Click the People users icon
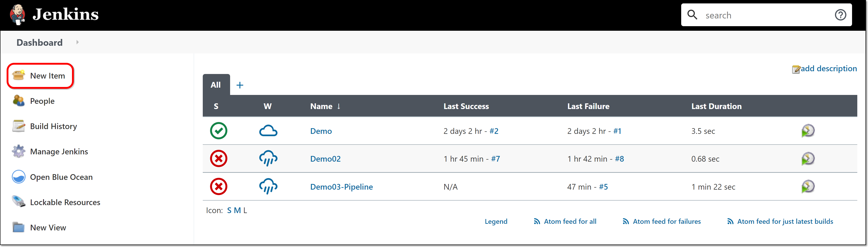Viewport: 868px width, 247px height. click(x=18, y=101)
